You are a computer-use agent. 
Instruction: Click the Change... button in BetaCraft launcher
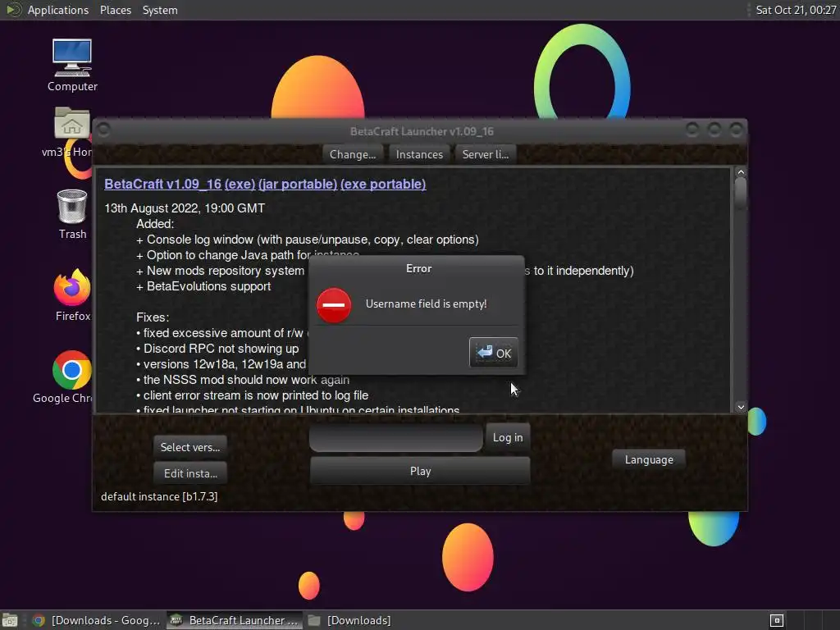coord(353,154)
